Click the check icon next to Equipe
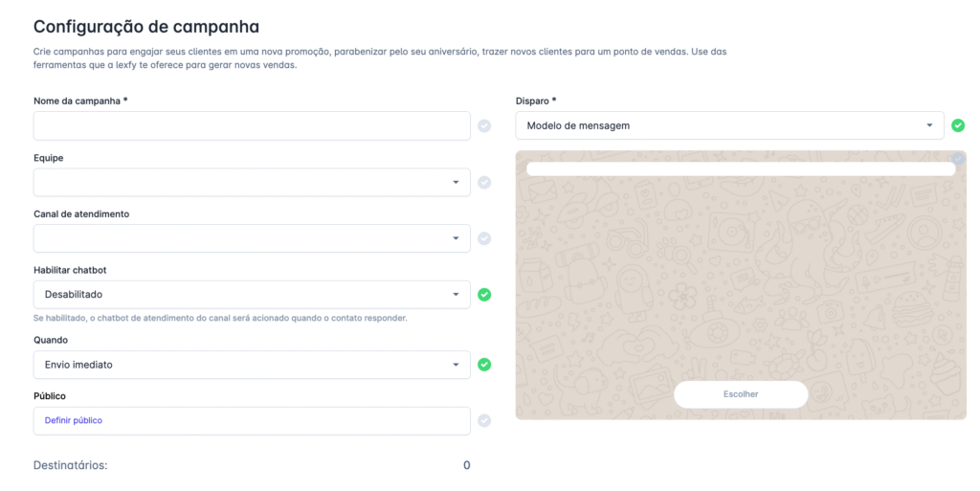Screen dimensions: 980x491 484,183
